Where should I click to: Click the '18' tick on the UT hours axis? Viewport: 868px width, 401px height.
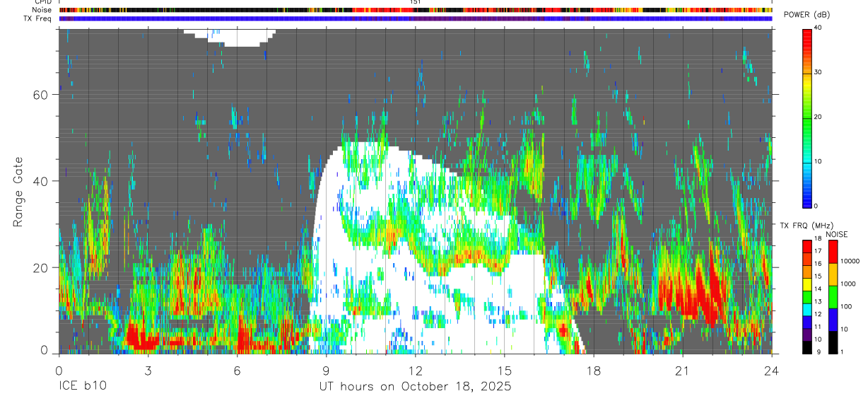(594, 370)
